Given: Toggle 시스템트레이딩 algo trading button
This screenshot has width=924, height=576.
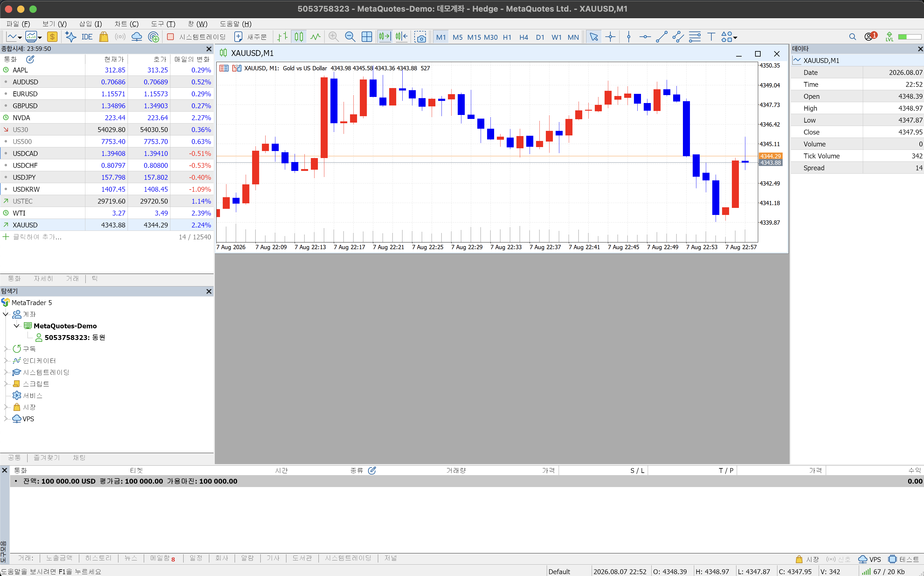Looking at the screenshot, I should pos(197,37).
